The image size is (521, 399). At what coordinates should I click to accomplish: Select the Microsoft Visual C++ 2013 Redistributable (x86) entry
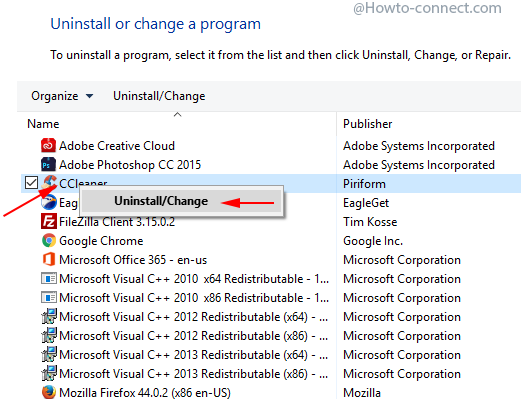(193, 374)
